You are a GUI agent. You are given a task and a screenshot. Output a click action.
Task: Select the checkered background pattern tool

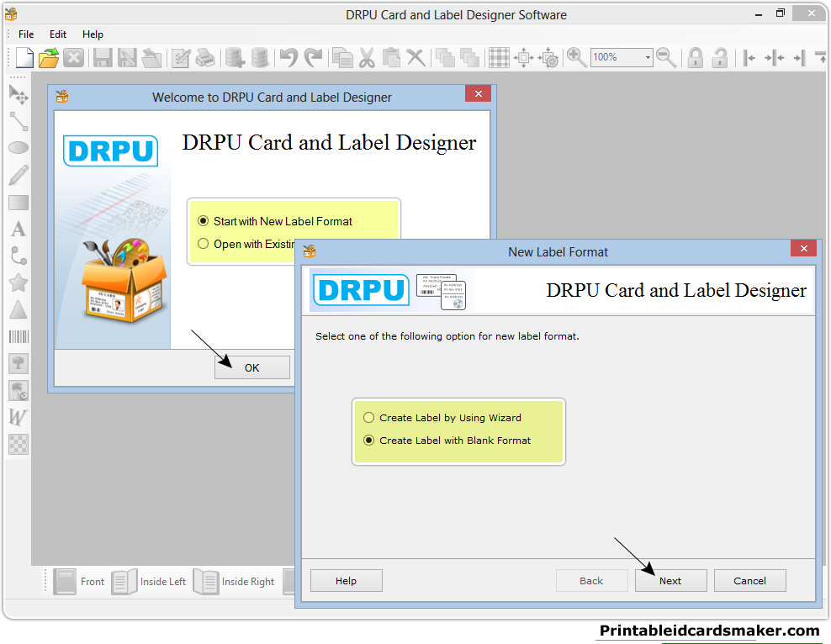pyautogui.click(x=19, y=444)
